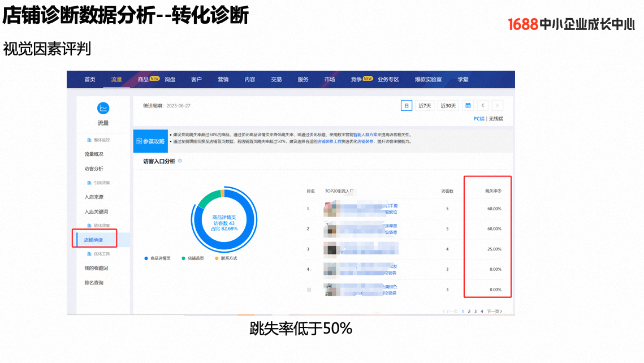
Task: Select the 近30天 time range
Action: tap(448, 106)
